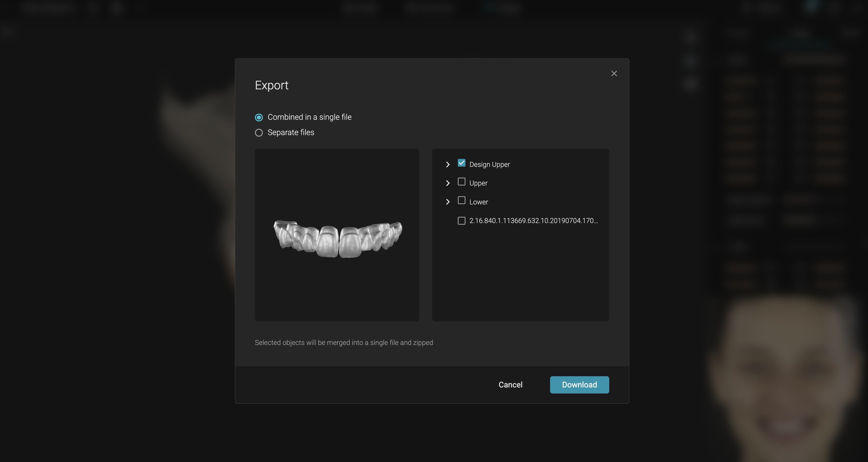Click the 'Lower' tree item label
The width and height of the screenshot is (868, 462).
(x=478, y=202)
